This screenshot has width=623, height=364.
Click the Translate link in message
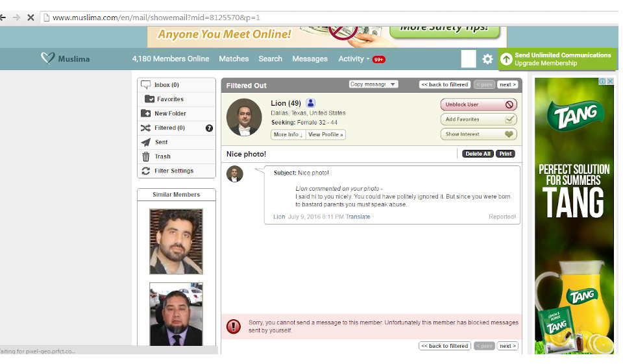tap(358, 217)
